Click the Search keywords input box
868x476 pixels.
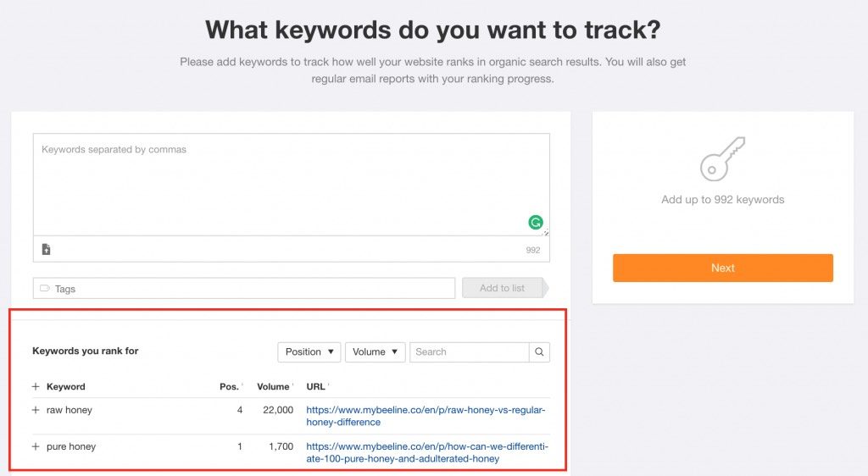point(469,351)
